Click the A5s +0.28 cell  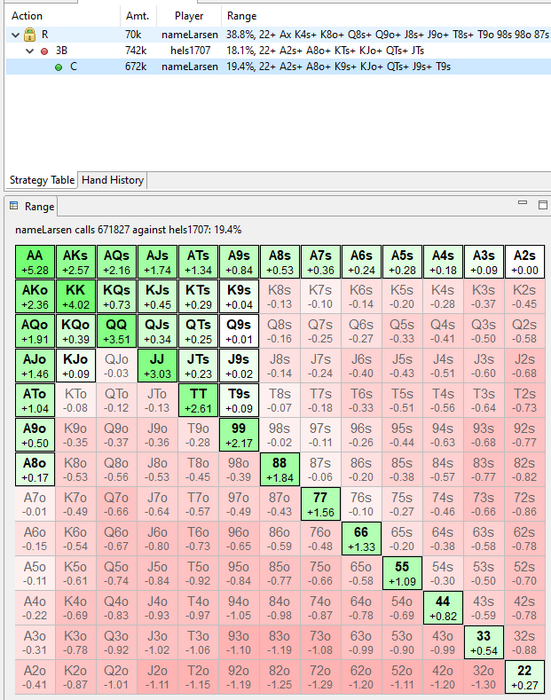402,262
